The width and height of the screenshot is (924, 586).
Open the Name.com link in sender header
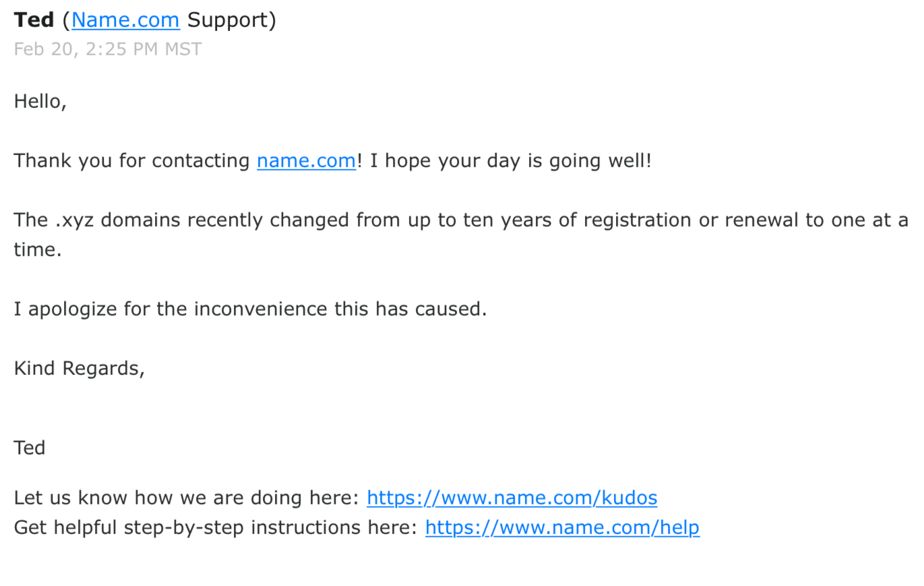tap(125, 20)
